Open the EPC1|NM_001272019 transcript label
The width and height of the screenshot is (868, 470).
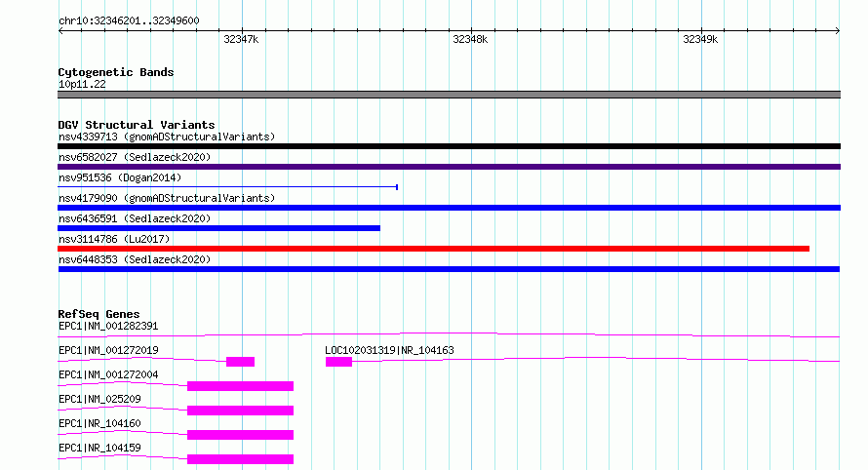(x=108, y=350)
